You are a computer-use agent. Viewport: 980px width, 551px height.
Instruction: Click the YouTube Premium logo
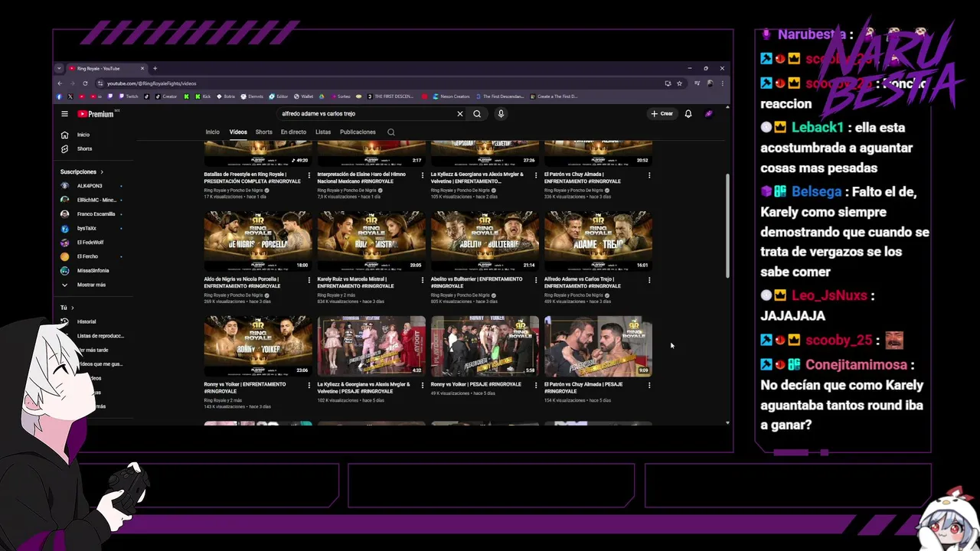coord(96,114)
